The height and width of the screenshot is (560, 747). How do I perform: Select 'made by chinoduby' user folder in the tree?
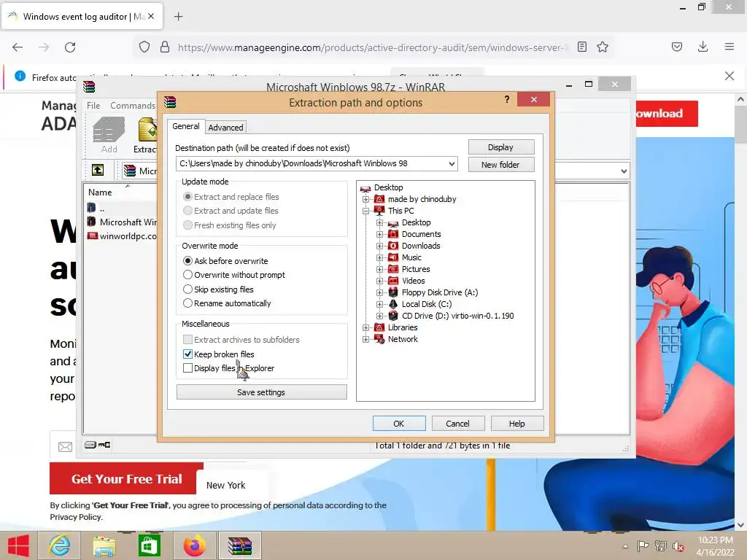[x=422, y=199]
